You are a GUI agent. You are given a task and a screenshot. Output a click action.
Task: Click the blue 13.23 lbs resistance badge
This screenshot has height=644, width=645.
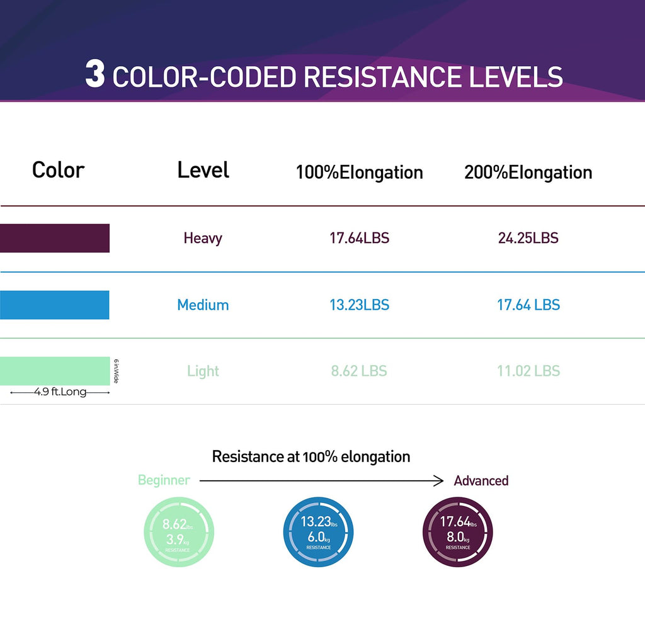coord(318,532)
